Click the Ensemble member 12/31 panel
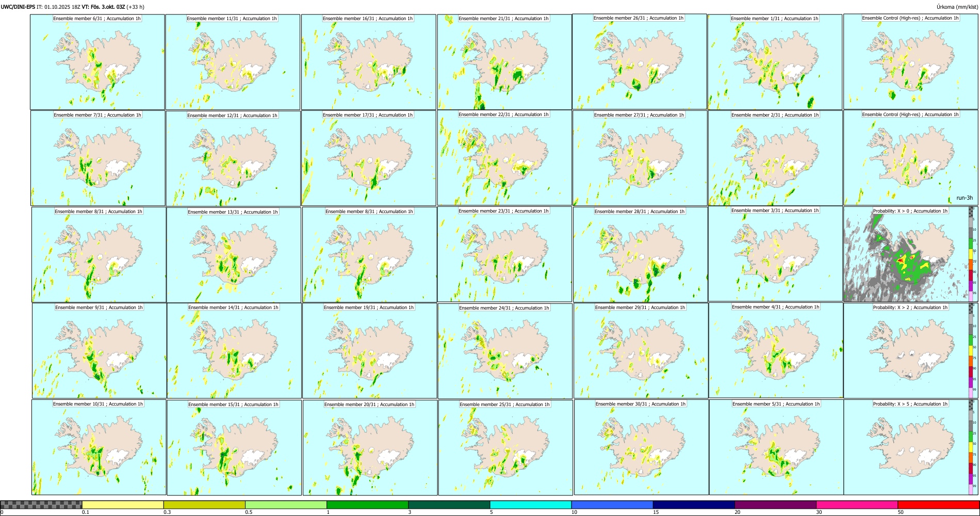980x516 pixels. (233, 159)
